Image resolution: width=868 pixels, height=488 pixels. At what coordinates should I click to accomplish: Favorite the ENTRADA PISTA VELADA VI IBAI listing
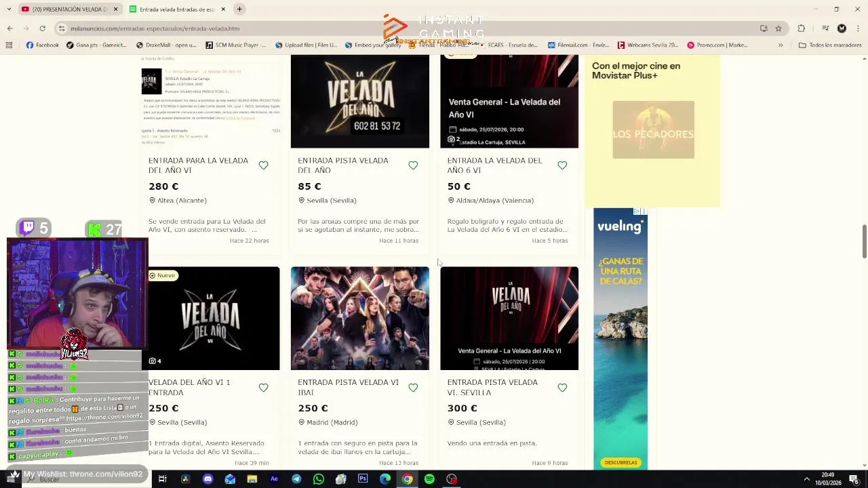click(413, 388)
